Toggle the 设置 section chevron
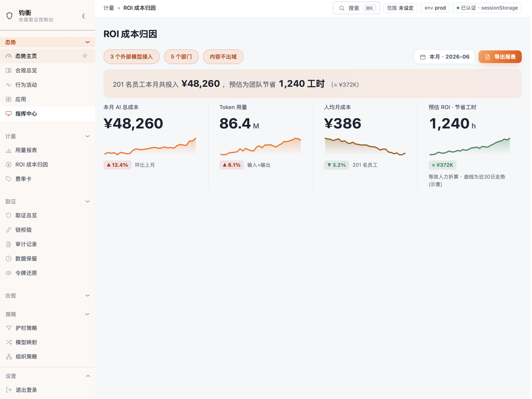The width and height of the screenshot is (532, 399). tap(88, 376)
